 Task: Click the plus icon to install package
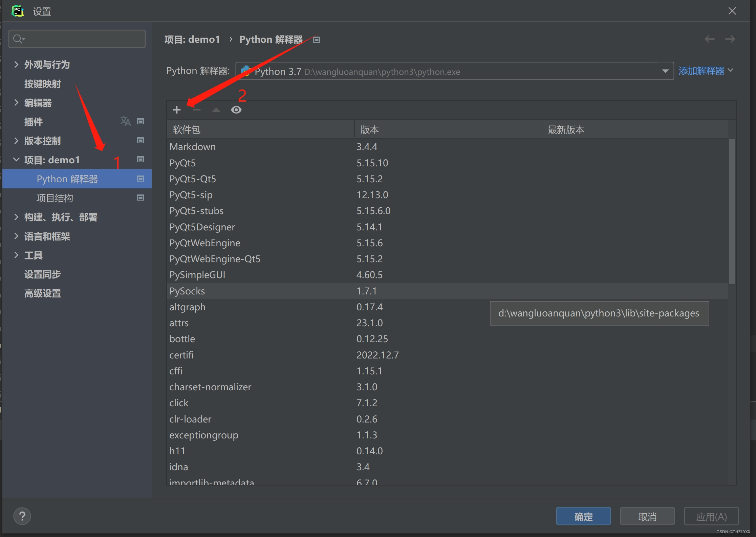[x=177, y=110]
